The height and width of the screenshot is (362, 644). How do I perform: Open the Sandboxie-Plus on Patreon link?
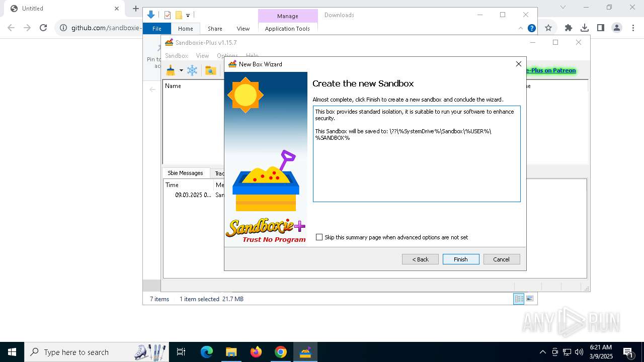(x=551, y=70)
